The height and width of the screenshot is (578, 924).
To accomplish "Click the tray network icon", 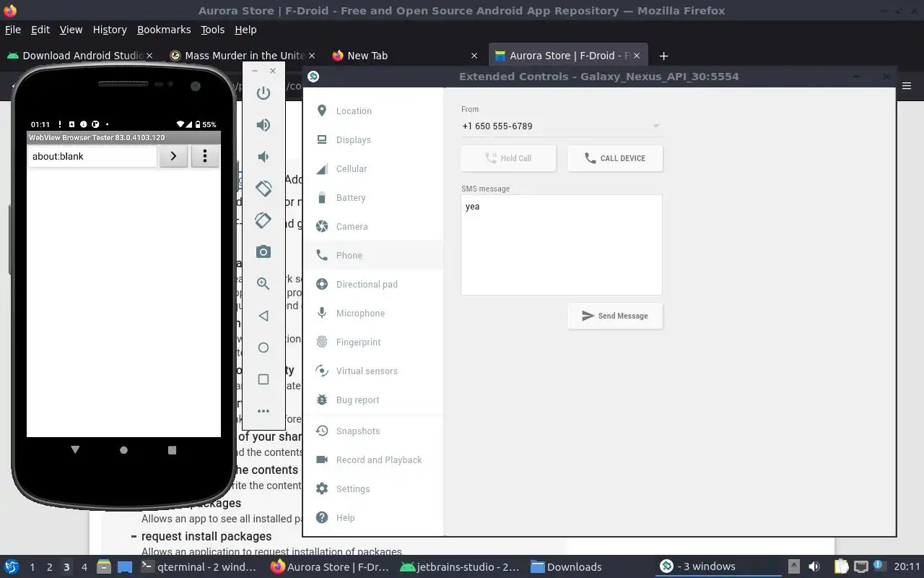I will point(860,567).
